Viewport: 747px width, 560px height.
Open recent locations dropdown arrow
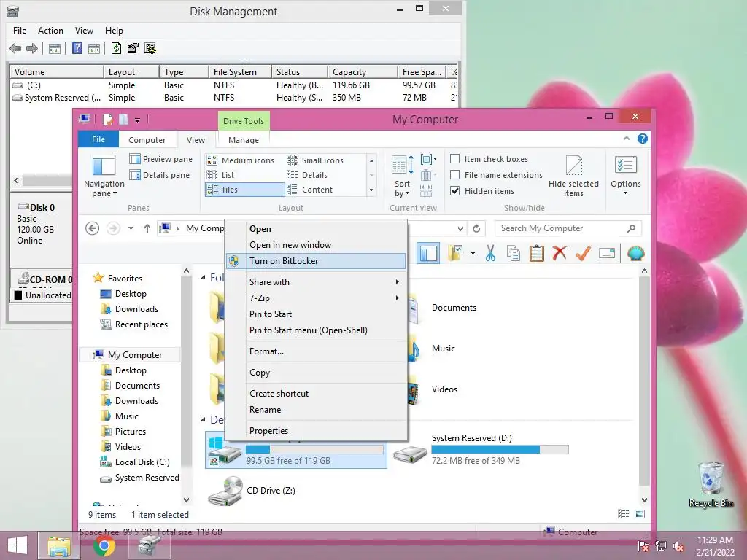tap(131, 228)
